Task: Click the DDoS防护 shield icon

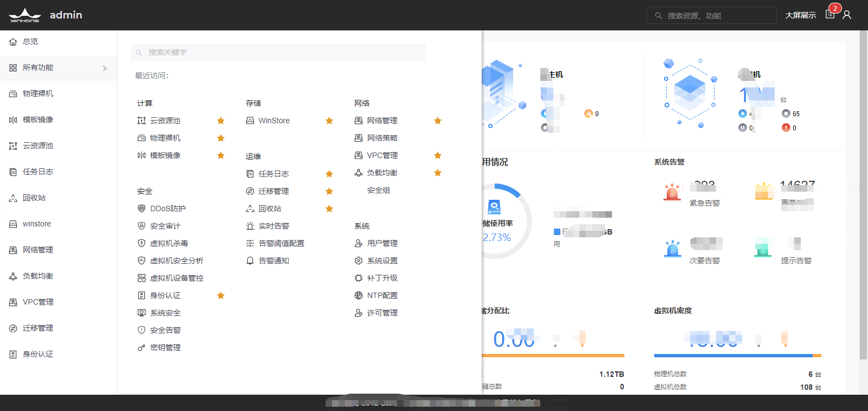Action: [142, 208]
